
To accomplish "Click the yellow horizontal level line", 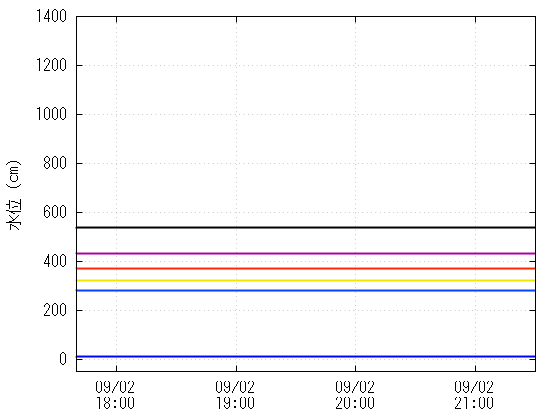I will 306,280.
